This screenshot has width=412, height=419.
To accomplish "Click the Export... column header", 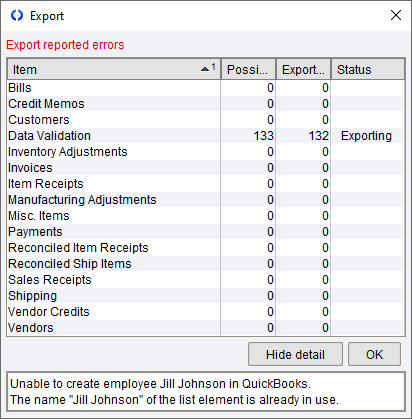I will pos(303,69).
